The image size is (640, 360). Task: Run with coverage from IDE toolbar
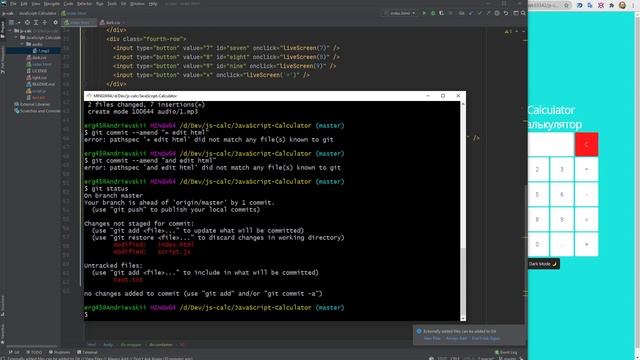coord(442,13)
